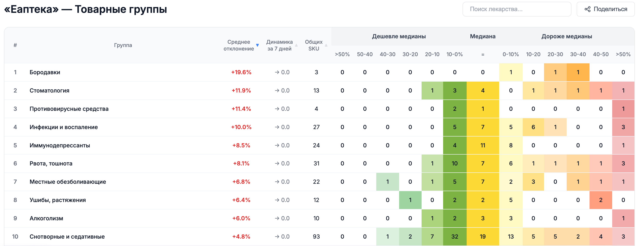Screen dimensions: 644x246
Task: Click the share icon in Поделиться button
Action: coord(587,9)
